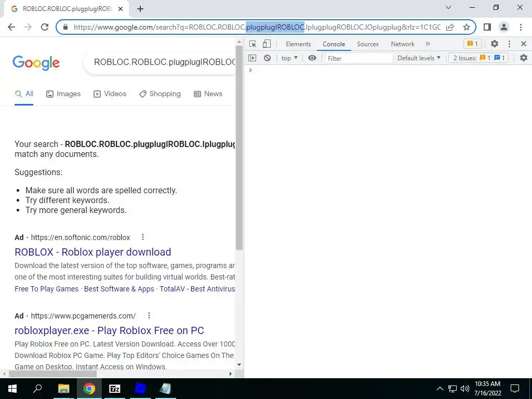The width and height of the screenshot is (532, 399).
Task: Open the Sources panel
Action: pos(368,44)
